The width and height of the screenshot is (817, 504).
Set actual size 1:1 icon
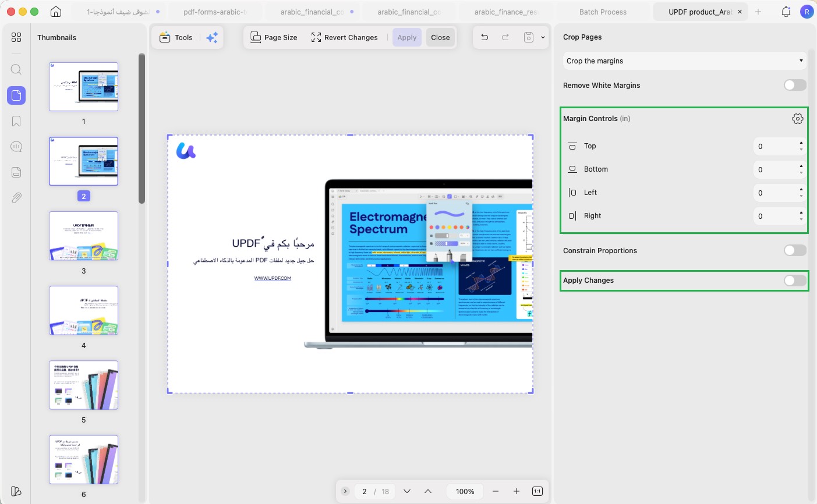click(537, 491)
